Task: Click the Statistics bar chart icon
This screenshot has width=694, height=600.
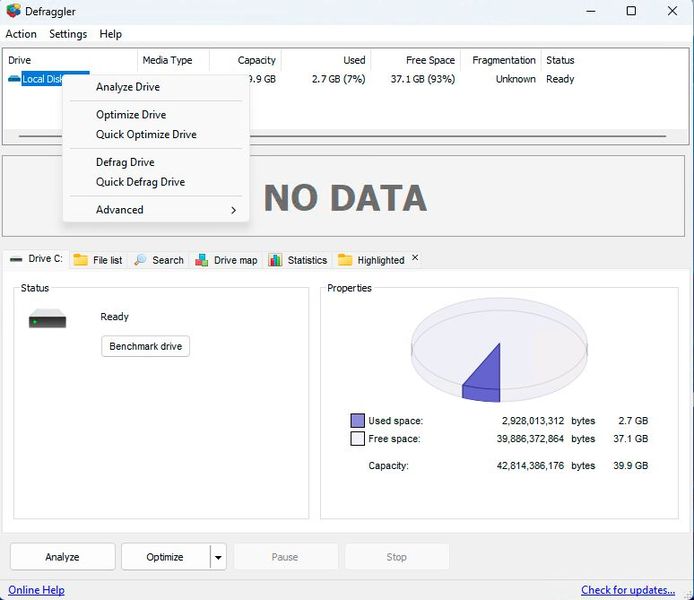Action: tap(275, 260)
